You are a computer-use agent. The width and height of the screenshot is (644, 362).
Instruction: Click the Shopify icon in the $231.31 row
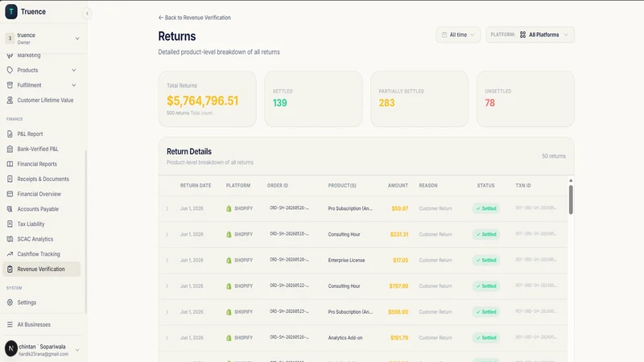[229, 234]
